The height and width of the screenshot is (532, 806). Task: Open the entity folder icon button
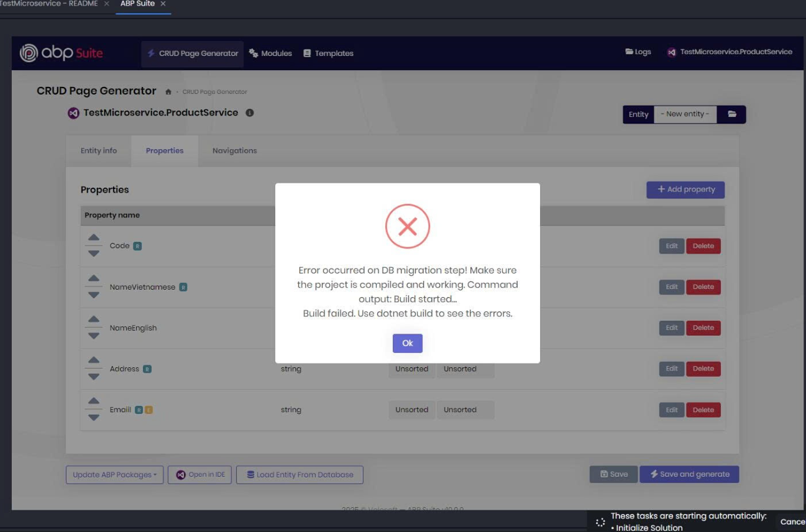click(731, 114)
